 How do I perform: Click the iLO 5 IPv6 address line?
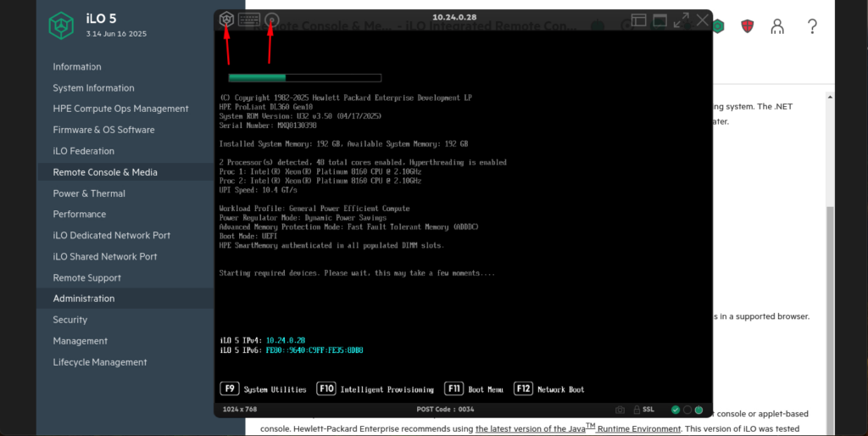point(292,350)
